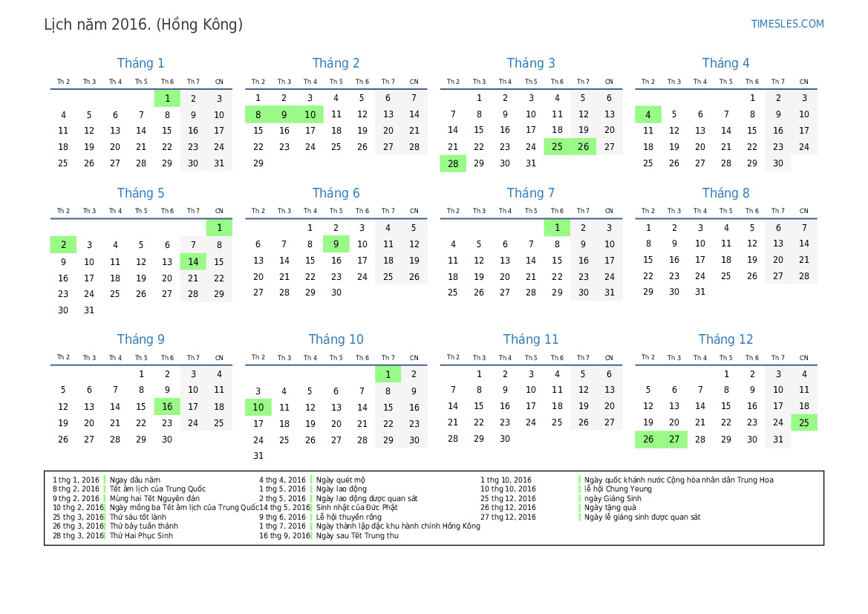Click highlighted day 16 in Tháng 9

[167, 406]
